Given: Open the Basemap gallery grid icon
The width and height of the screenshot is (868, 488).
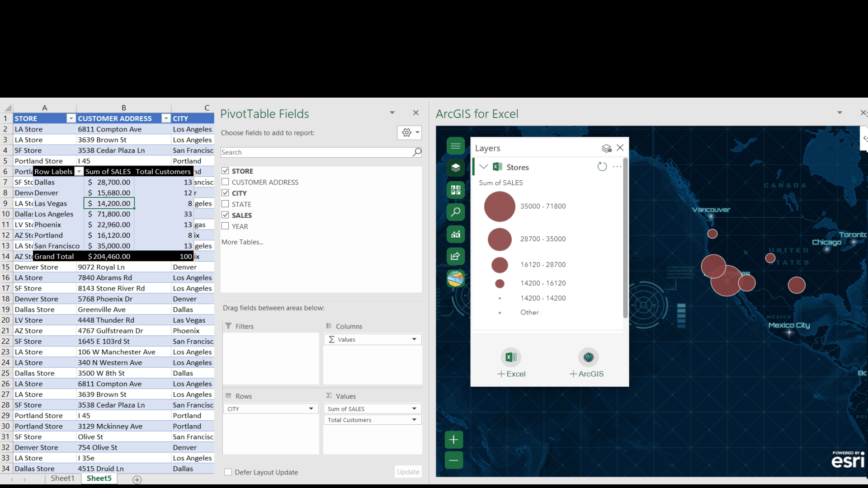Looking at the screenshot, I should (x=455, y=190).
